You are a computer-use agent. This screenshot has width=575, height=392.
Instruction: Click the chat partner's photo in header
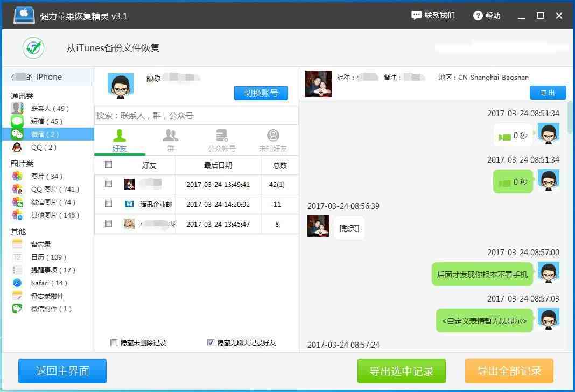(318, 84)
